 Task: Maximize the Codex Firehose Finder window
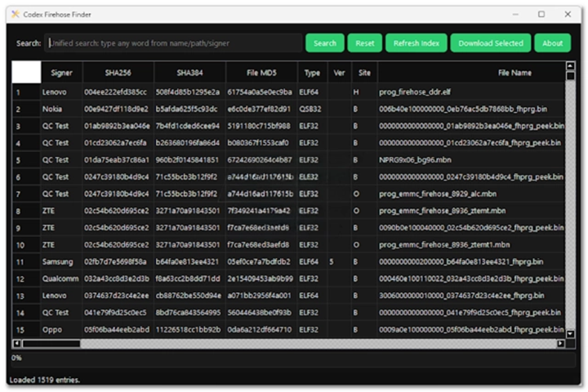point(541,15)
